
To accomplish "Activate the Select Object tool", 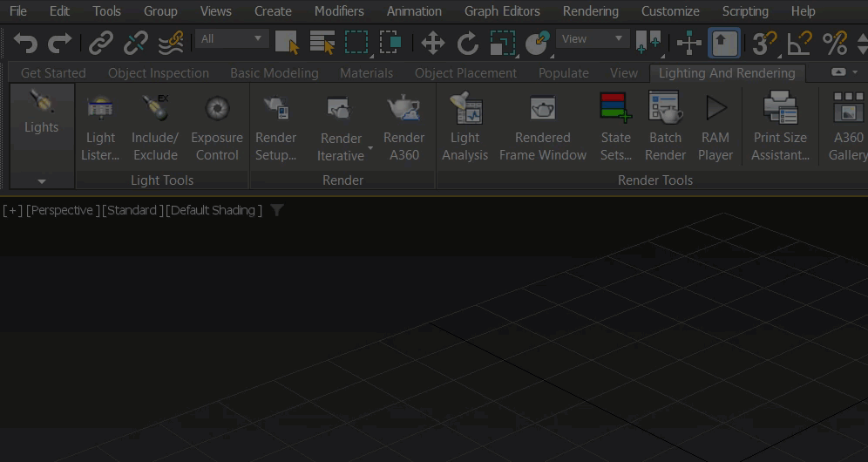I will [x=287, y=43].
